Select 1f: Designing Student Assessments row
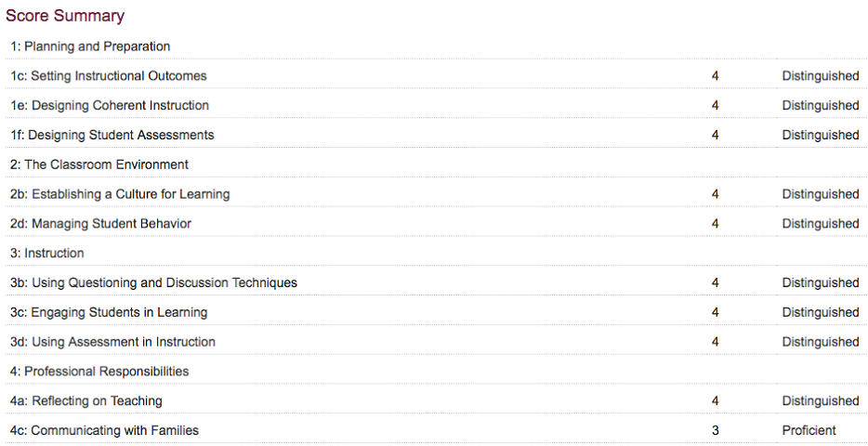Screen dimensions: 868x446 [x=436, y=135]
